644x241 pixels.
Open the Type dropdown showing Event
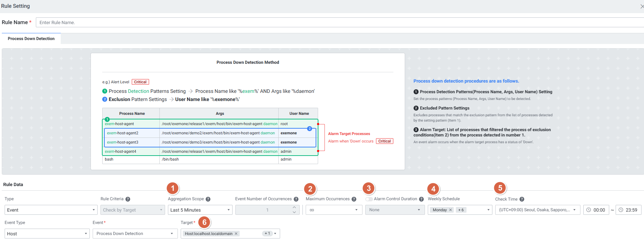point(51,210)
